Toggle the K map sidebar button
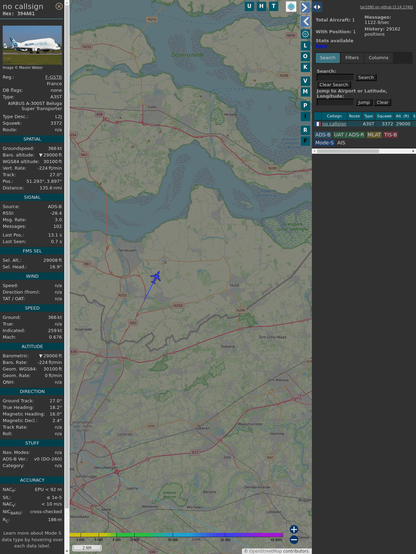The height and width of the screenshot is (554, 416). 305,67
